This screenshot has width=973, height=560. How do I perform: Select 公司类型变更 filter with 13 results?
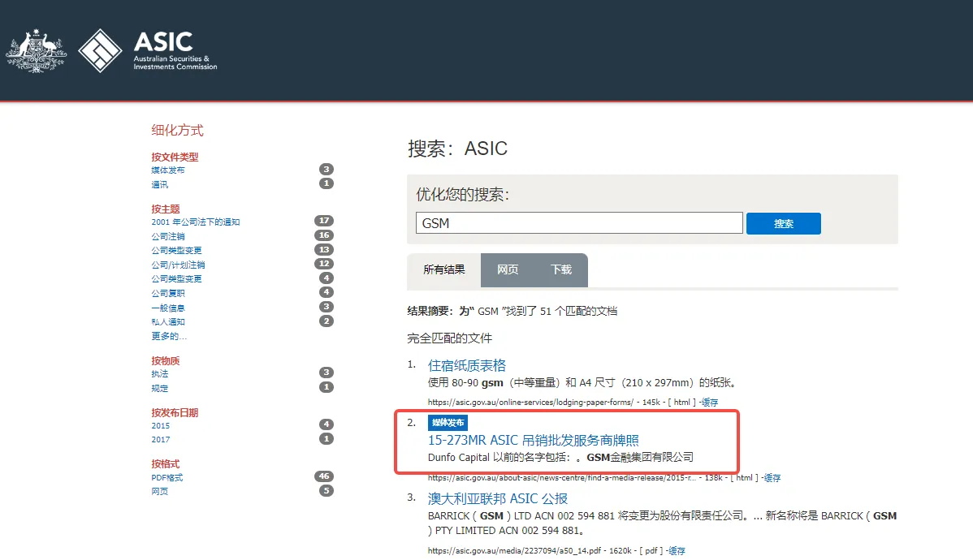click(177, 251)
